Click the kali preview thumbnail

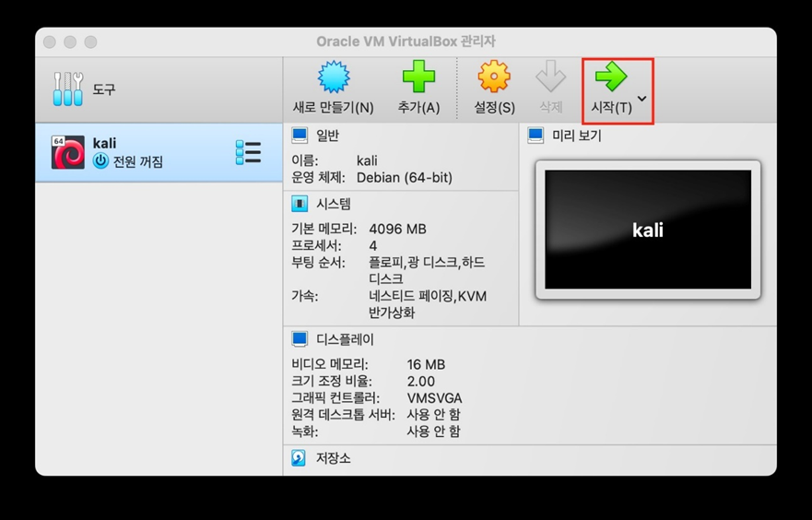[648, 230]
